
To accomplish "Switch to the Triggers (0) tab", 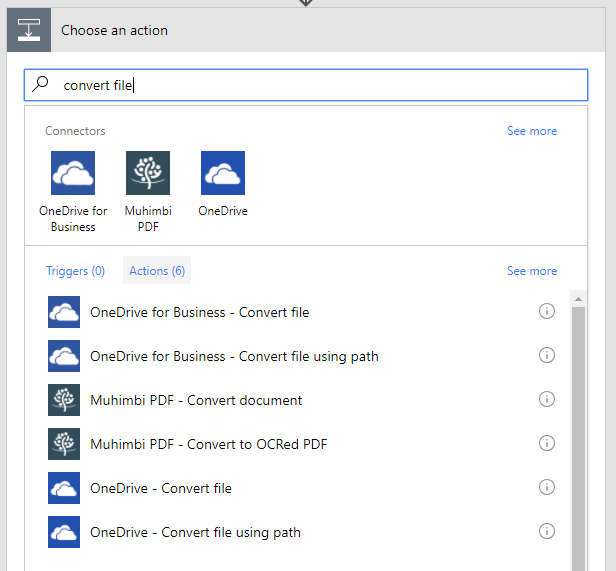I will coord(75,271).
